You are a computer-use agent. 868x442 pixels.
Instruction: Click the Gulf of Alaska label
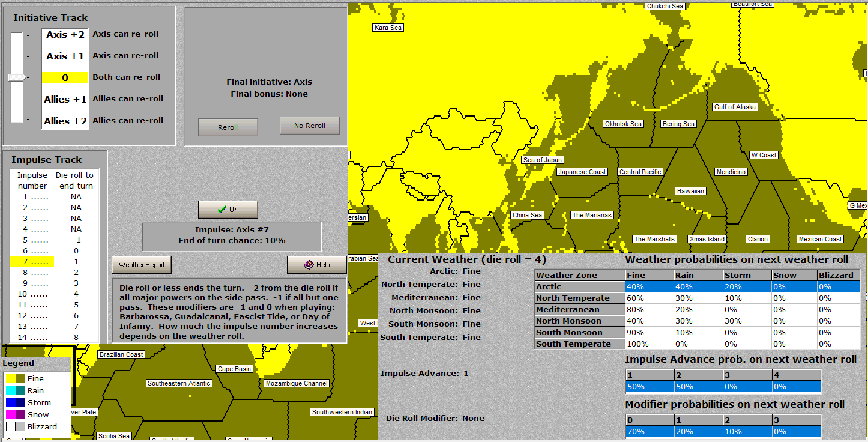735,107
